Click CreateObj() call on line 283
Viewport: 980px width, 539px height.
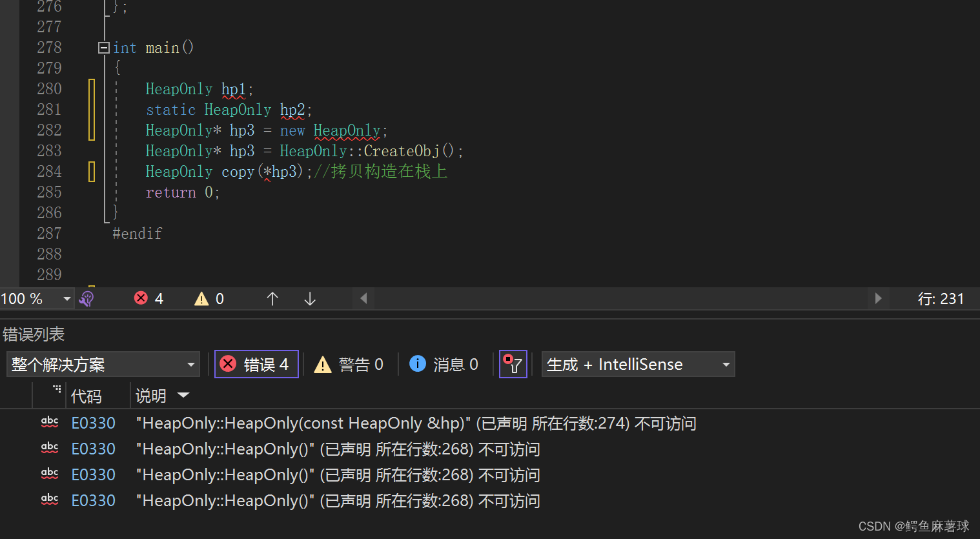point(409,151)
